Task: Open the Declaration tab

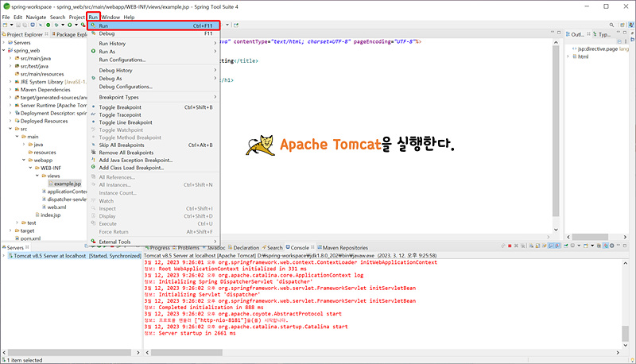Action: [243, 248]
